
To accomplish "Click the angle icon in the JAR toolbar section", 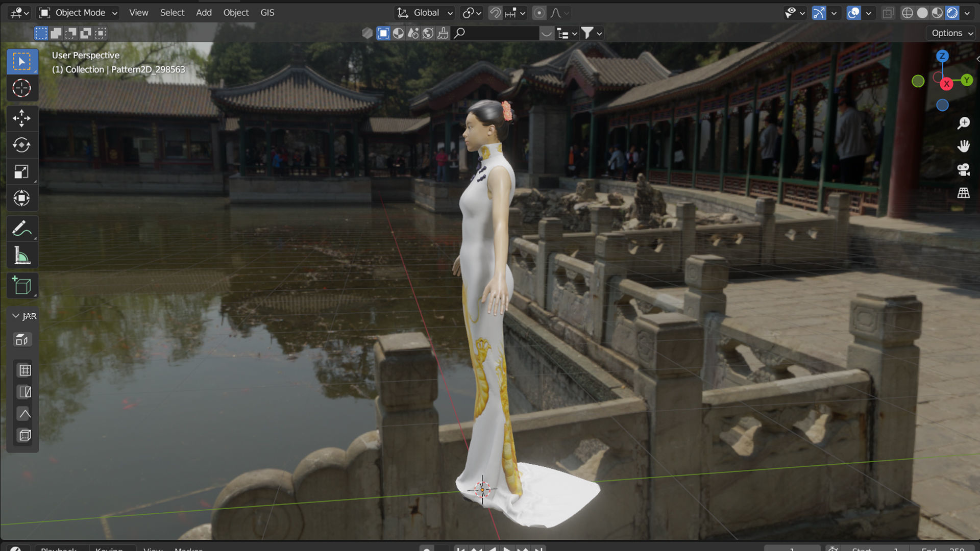I will coord(24,414).
